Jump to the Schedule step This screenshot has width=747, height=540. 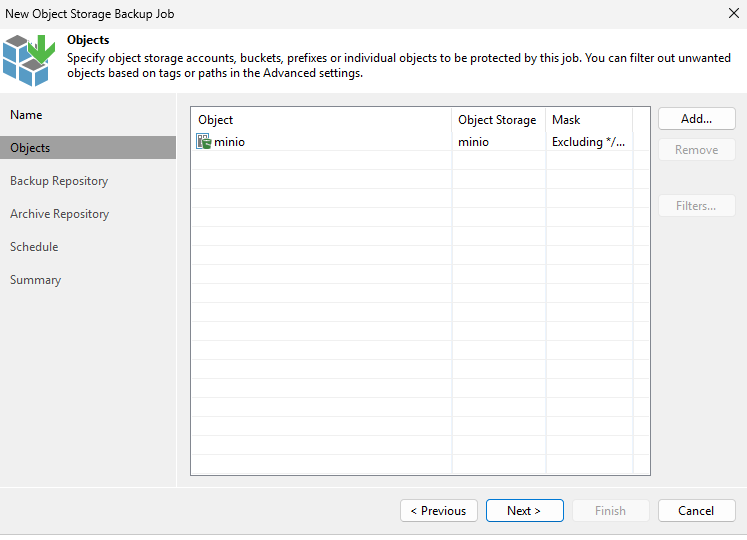[34, 247]
